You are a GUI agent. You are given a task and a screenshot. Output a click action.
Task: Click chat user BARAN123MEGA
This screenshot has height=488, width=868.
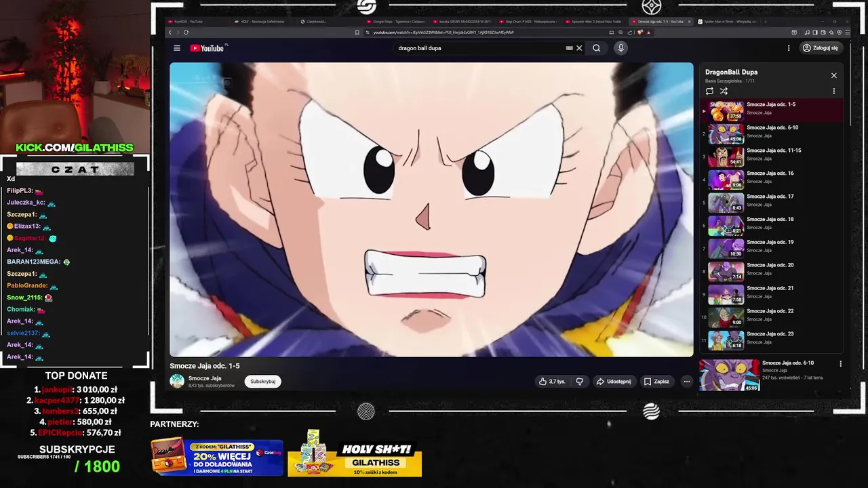tap(34, 262)
